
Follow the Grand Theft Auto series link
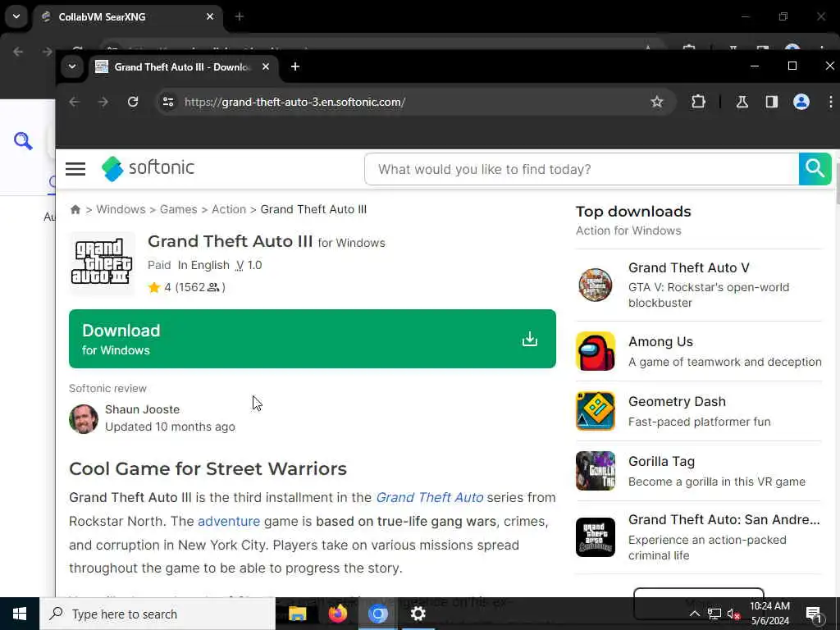coord(430,498)
